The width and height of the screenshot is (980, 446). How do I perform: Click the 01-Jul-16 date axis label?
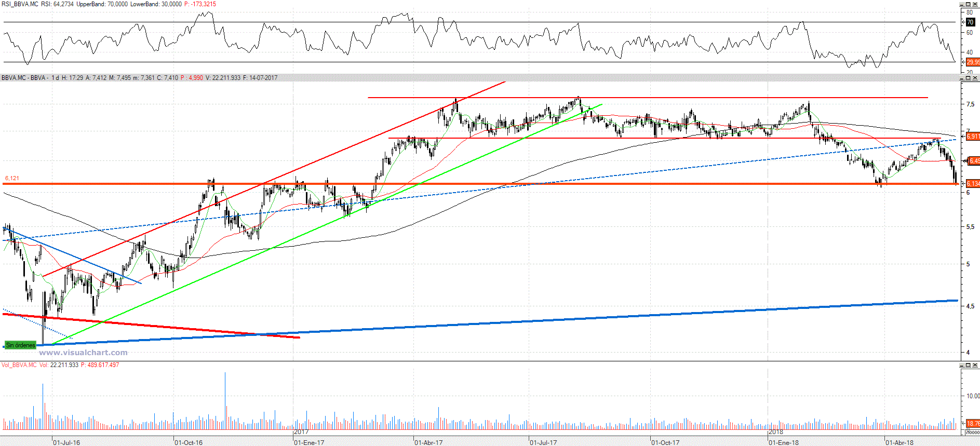pos(66,442)
